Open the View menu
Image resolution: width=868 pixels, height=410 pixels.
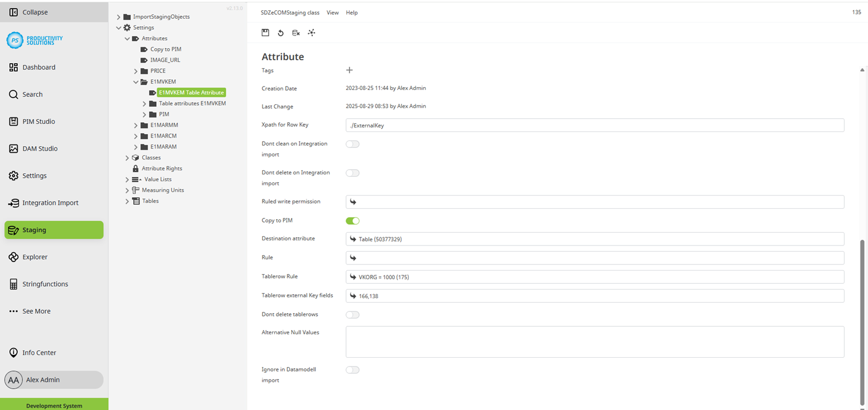click(332, 13)
